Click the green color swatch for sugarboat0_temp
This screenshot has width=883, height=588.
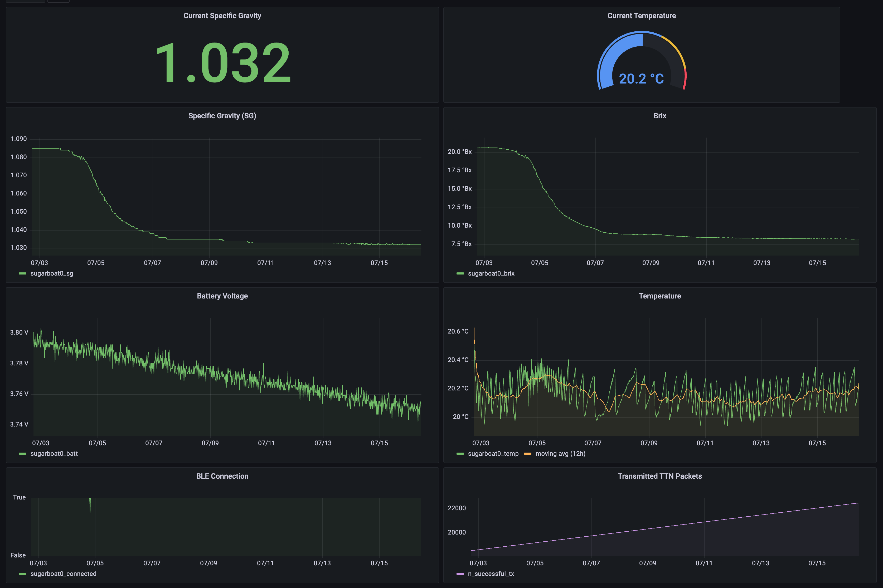[460, 453]
